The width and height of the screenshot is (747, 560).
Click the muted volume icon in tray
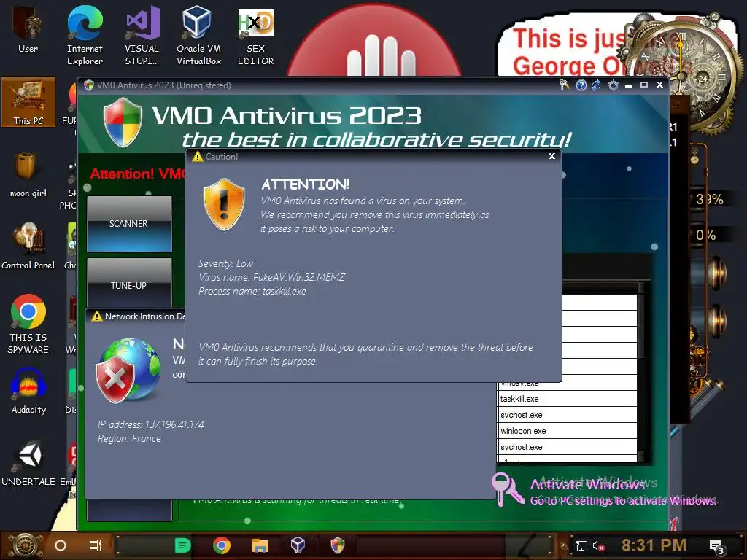pyautogui.click(x=598, y=545)
